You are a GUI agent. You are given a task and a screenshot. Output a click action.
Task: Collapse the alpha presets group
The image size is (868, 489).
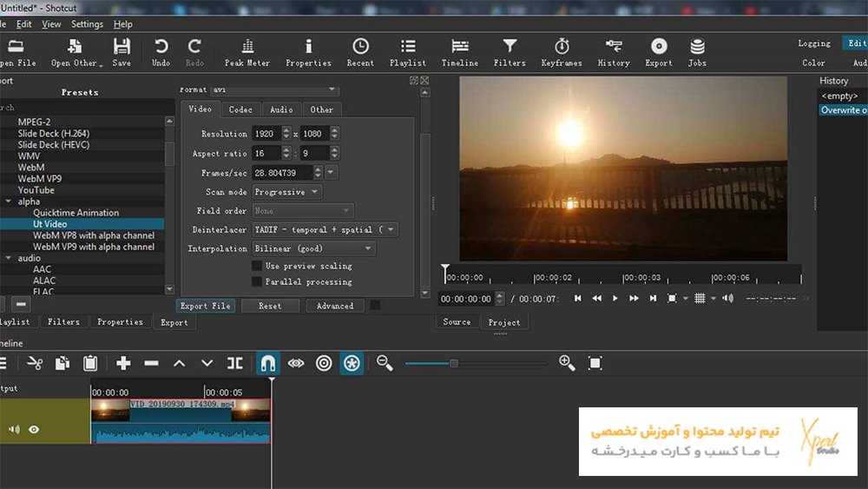click(x=9, y=202)
